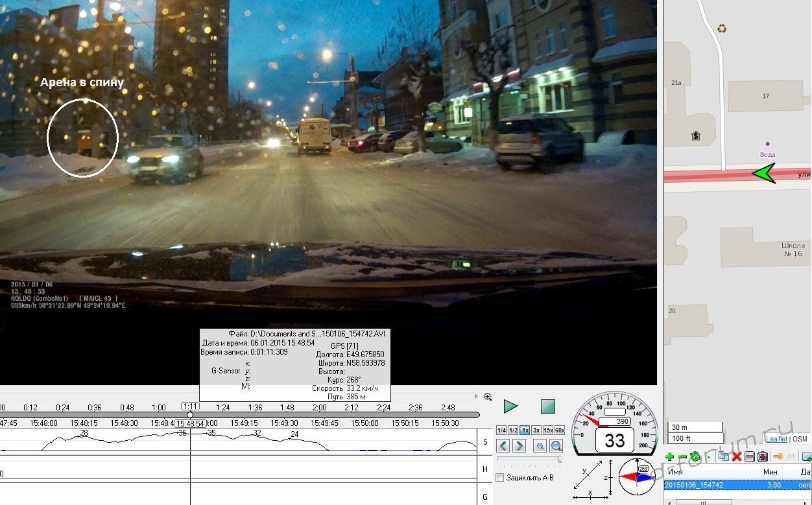The image size is (812, 505).
Task: Set playback speed to 15x
Action: 548,430
